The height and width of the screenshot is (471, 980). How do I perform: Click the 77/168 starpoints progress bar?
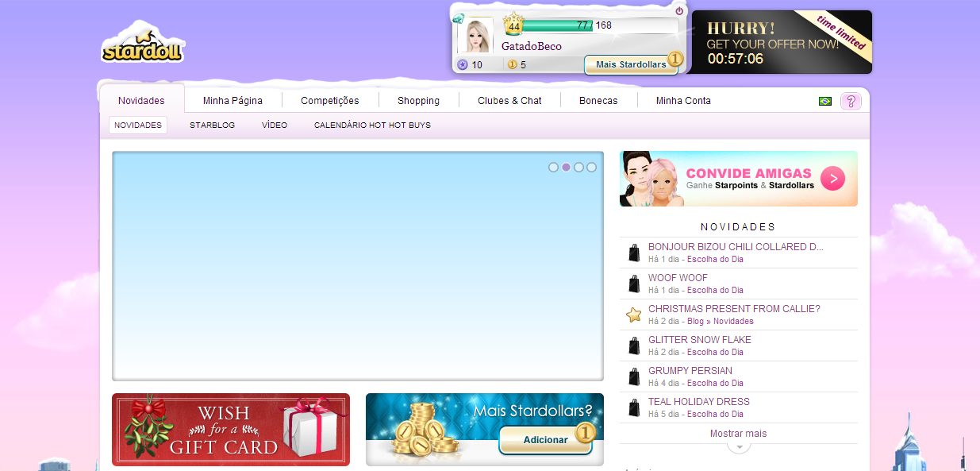click(x=599, y=25)
